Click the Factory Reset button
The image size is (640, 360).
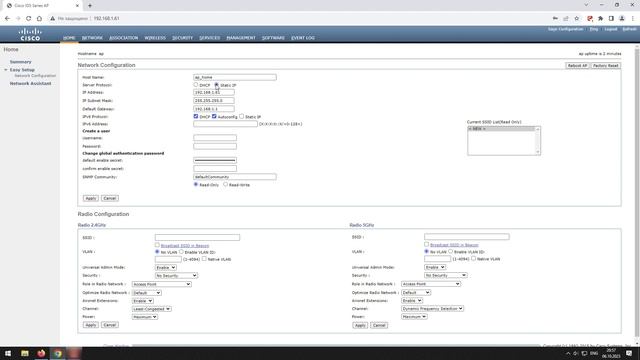606,65
